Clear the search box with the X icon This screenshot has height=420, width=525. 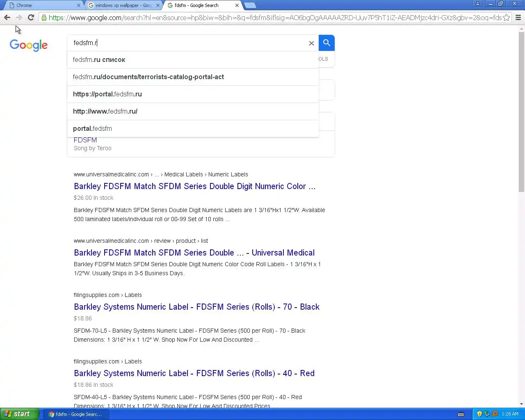pos(311,43)
